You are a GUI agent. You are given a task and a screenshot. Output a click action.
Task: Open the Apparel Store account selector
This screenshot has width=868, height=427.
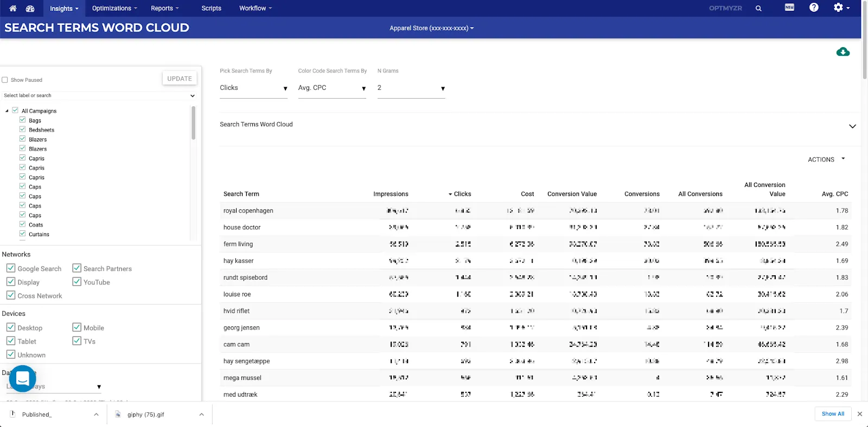431,28
